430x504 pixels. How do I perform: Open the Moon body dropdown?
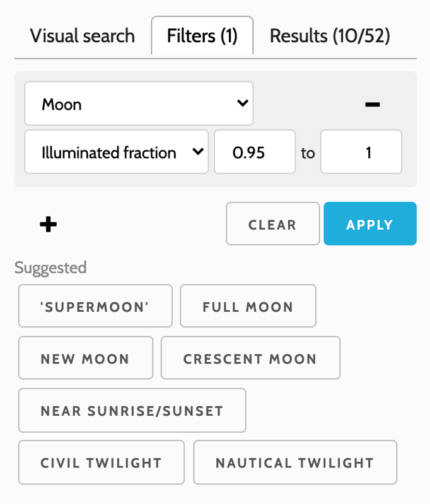139,104
